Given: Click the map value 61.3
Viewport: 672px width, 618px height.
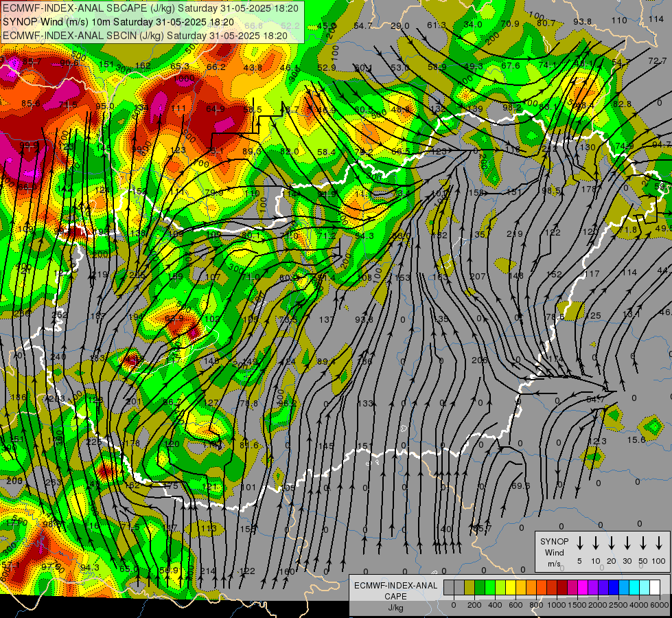Looking at the screenshot, I should (437, 25).
